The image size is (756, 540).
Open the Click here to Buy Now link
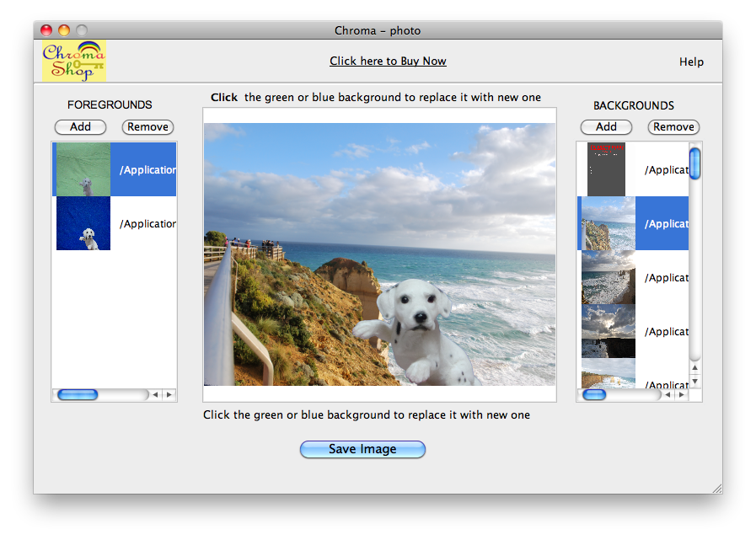point(388,61)
